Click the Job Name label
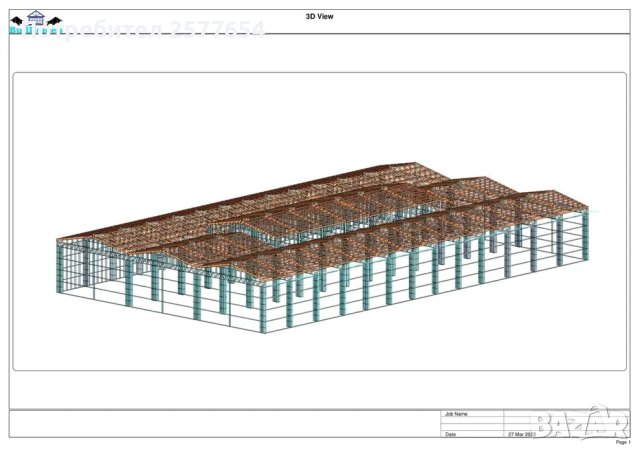640x452 pixels. (456, 414)
